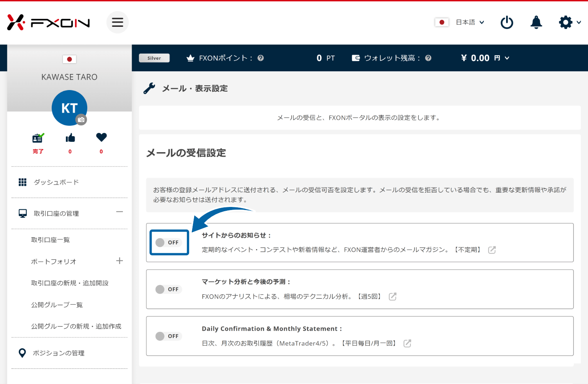
Task: Click the grid icon beside ダッシュボード
Action: click(x=23, y=182)
